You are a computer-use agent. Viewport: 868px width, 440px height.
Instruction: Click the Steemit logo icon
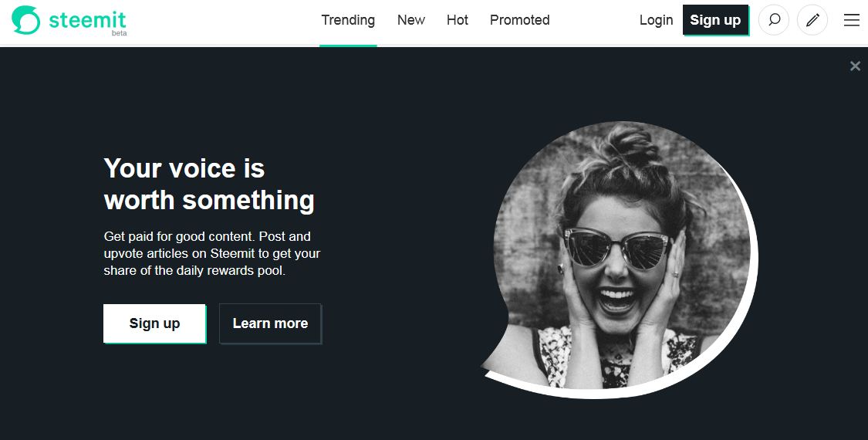coord(25,20)
